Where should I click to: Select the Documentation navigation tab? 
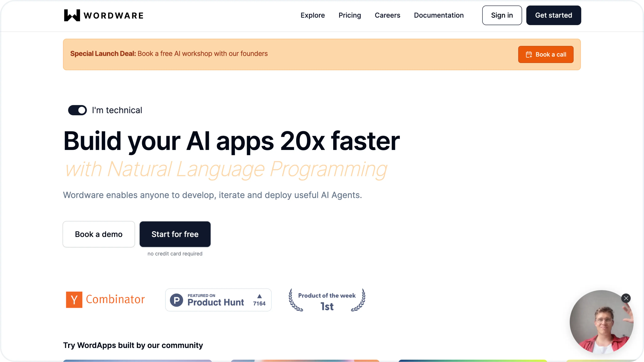pos(439,15)
